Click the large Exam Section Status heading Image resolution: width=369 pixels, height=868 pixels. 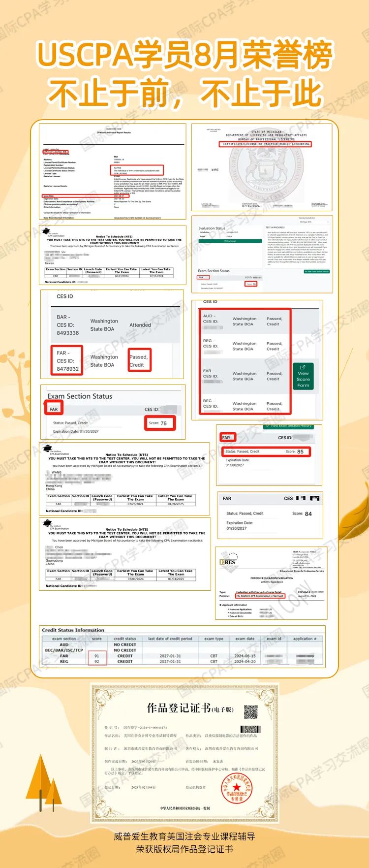point(80,396)
